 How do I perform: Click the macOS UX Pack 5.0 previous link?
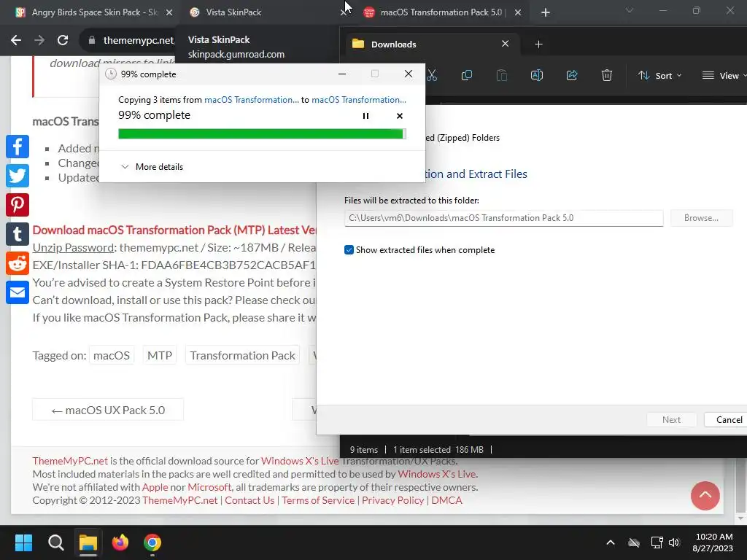[x=108, y=410]
